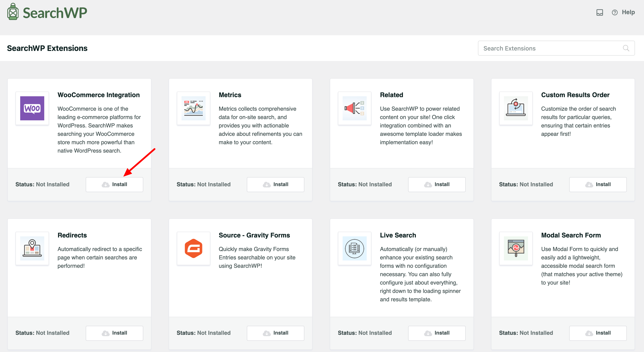Click the Related extension title
This screenshot has height=352, width=644.
(391, 95)
